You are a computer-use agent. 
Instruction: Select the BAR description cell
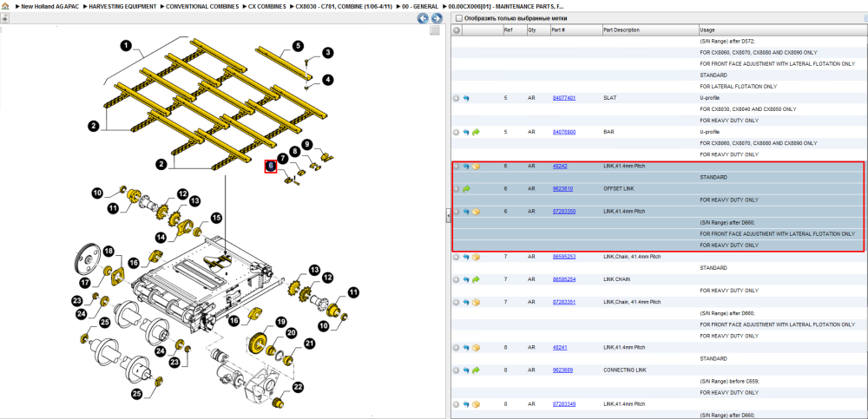[608, 132]
